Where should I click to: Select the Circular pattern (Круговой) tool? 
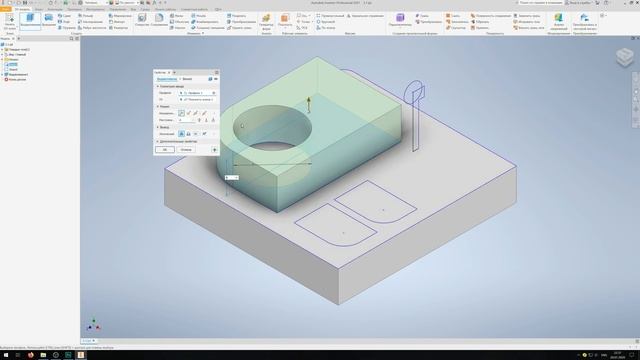coord(326,22)
